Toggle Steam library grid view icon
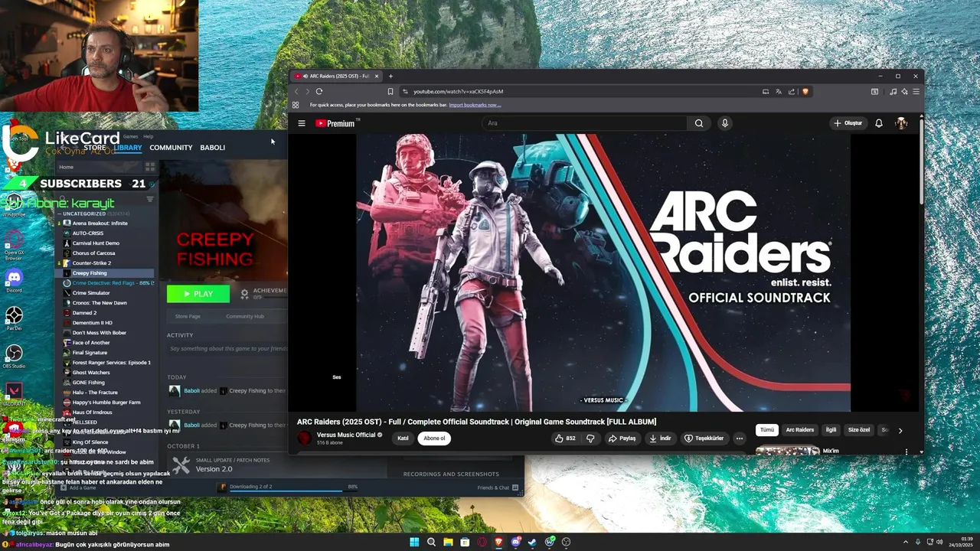The image size is (980, 551). coord(150,167)
